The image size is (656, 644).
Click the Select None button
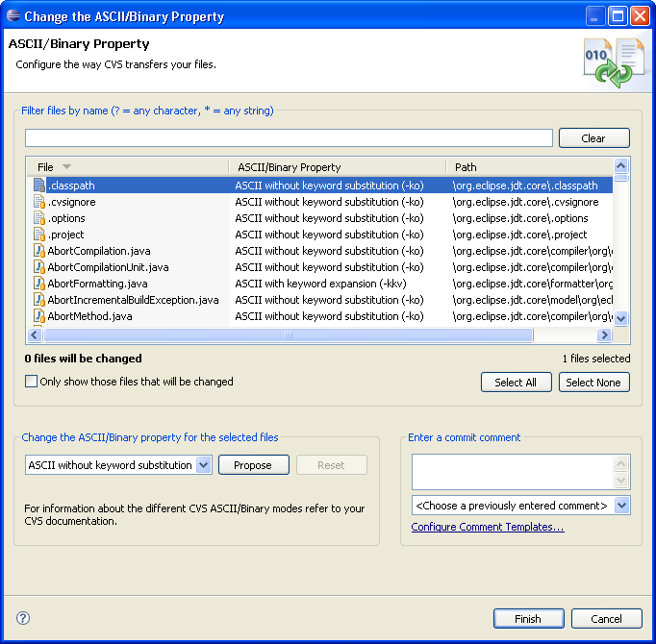point(593,383)
